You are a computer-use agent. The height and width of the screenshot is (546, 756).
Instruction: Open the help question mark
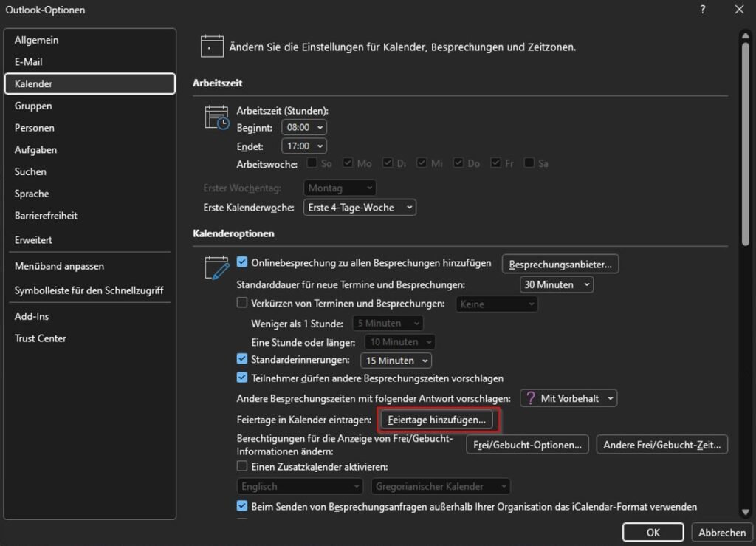703,10
